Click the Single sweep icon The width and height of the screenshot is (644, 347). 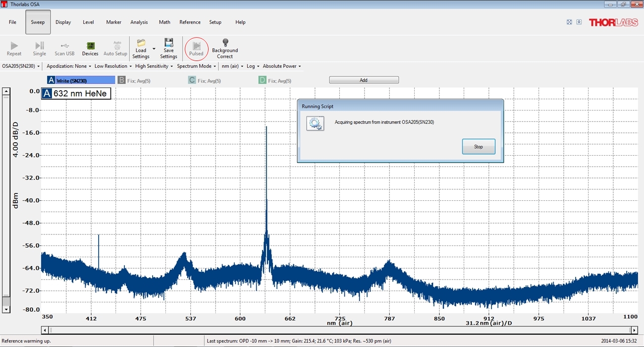point(40,46)
